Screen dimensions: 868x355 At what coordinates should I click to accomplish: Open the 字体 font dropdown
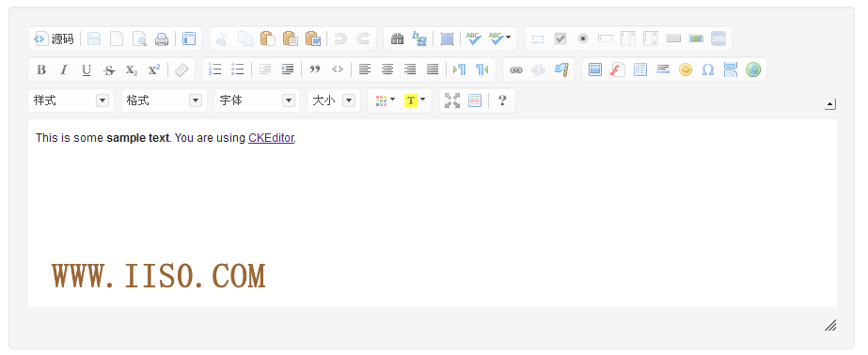[257, 100]
